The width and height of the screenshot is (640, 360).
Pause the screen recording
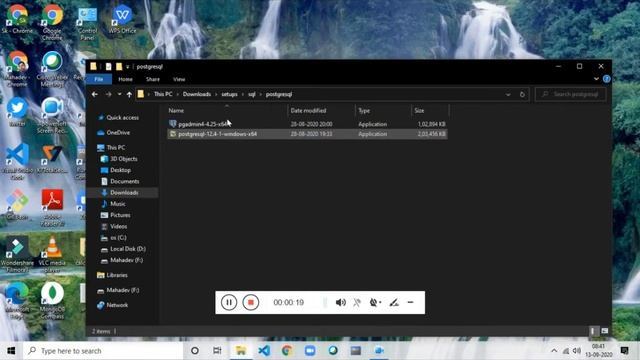[x=229, y=302]
